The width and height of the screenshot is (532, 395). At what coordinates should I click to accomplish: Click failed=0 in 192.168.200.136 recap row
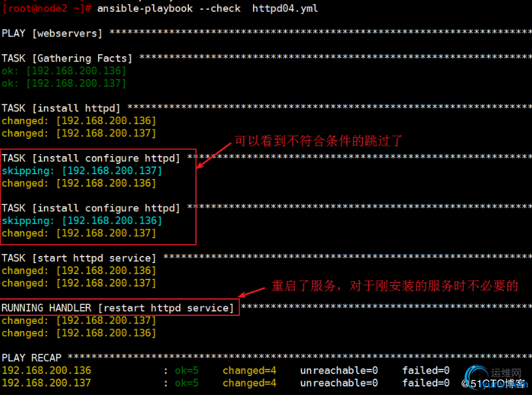pos(426,371)
